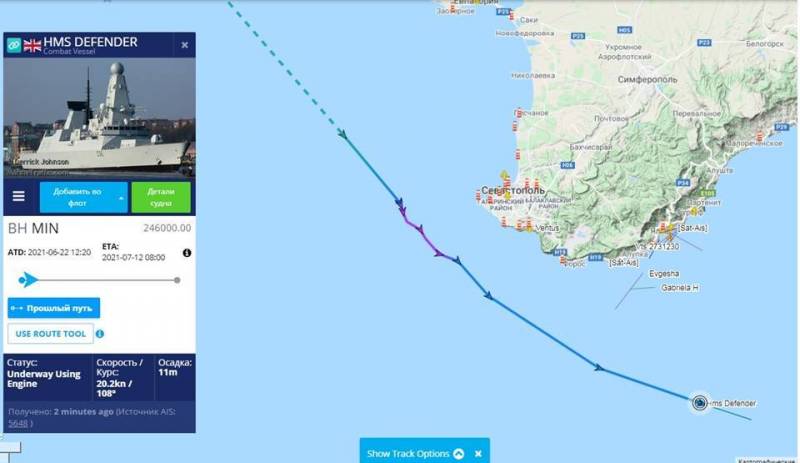The image size is (800, 463).
Task: Click the link icon beside HMS DEFENDER
Action: [x=14, y=45]
